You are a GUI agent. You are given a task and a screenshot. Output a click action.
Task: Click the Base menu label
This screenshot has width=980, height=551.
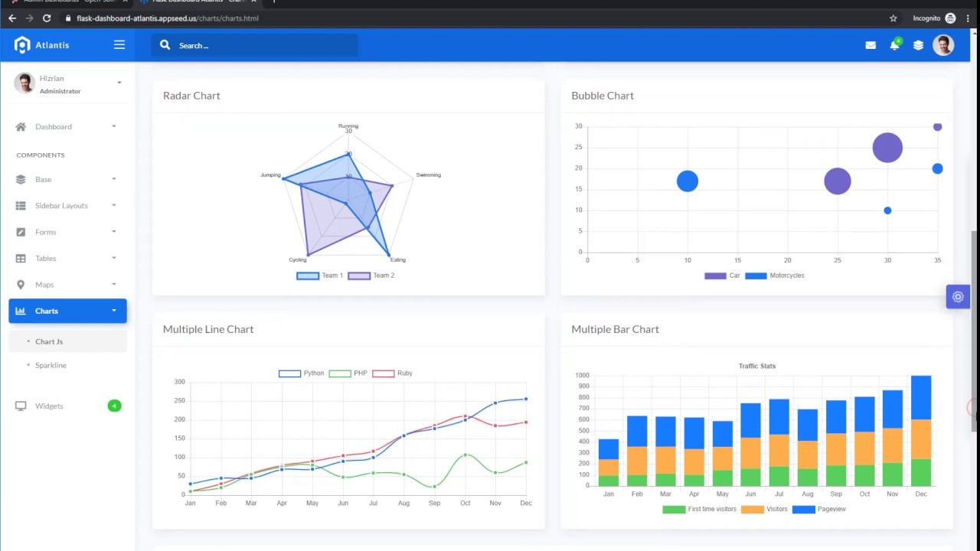coord(44,179)
